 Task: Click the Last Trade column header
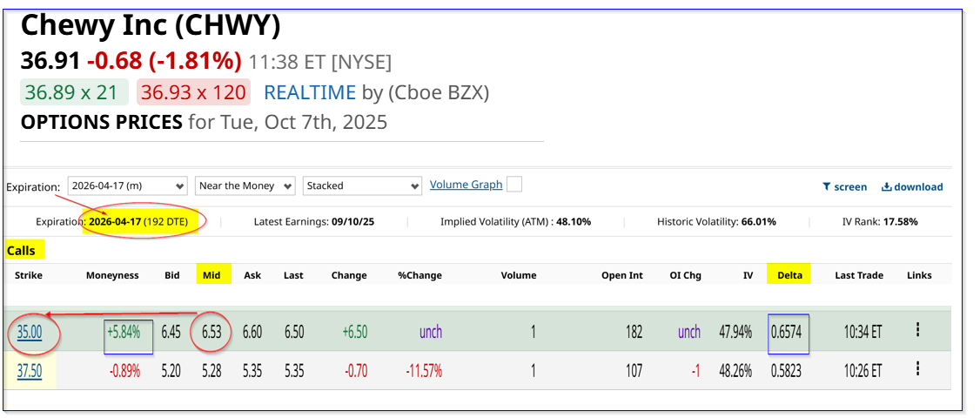coord(857,275)
